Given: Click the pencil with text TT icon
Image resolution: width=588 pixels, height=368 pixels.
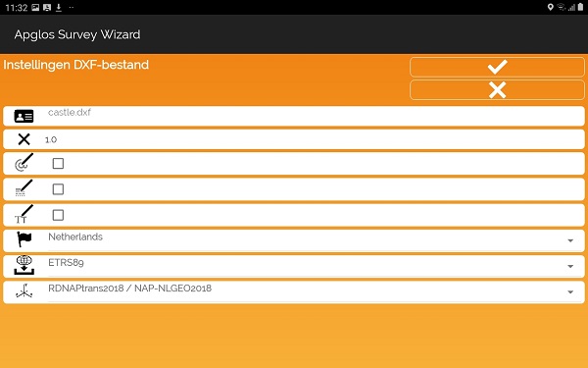Looking at the screenshot, I should point(24,214).
